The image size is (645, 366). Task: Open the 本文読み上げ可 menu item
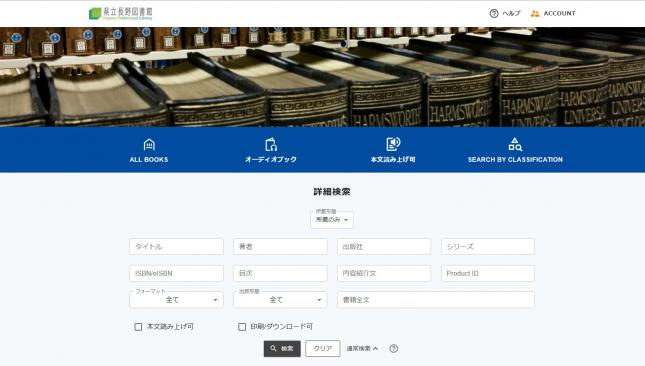393,160
